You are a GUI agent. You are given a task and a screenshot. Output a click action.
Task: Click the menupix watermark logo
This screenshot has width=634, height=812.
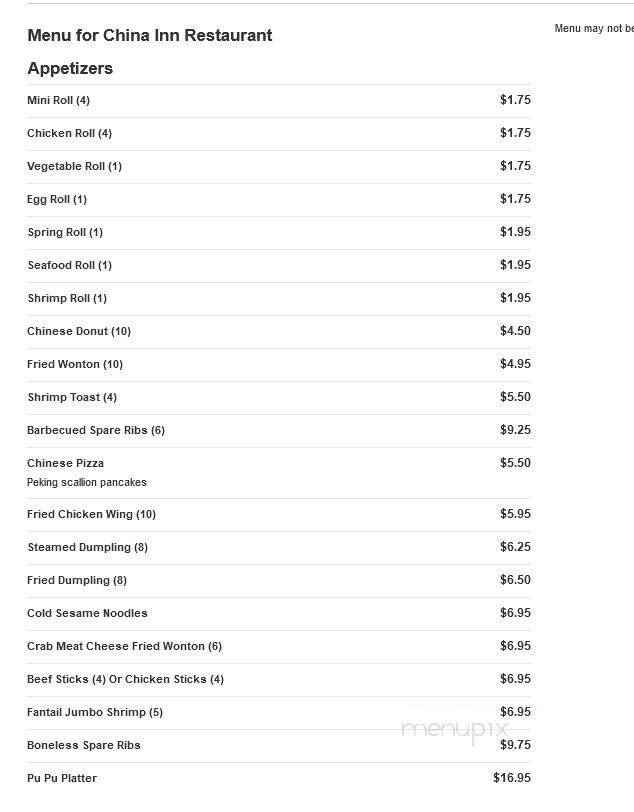pos(455,731)
